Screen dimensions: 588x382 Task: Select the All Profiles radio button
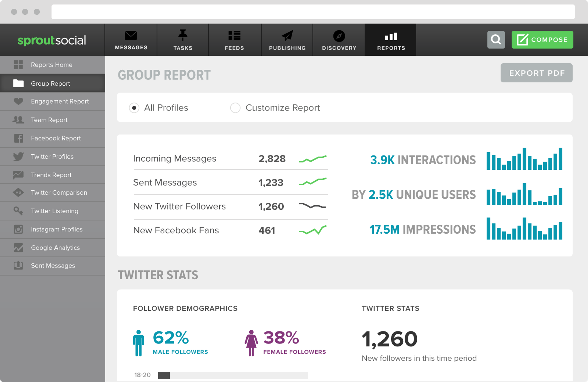(134, 108)
